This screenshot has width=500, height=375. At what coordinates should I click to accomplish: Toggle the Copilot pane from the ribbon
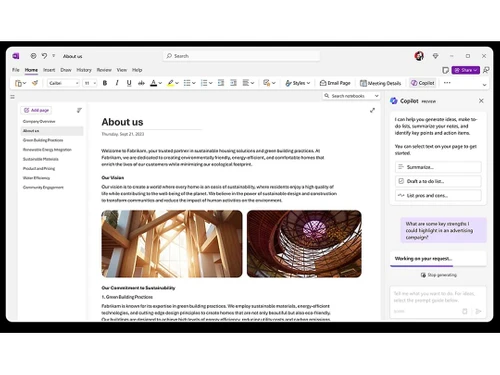tap(423, 83)
